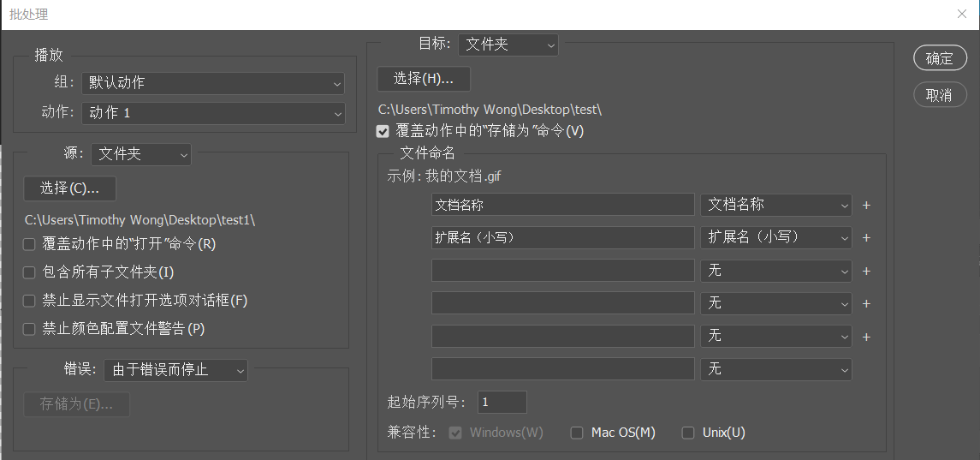
Task: Enable 覆盖动作中的"打开"命令(R) checkbox
Action: coord(29,244)
